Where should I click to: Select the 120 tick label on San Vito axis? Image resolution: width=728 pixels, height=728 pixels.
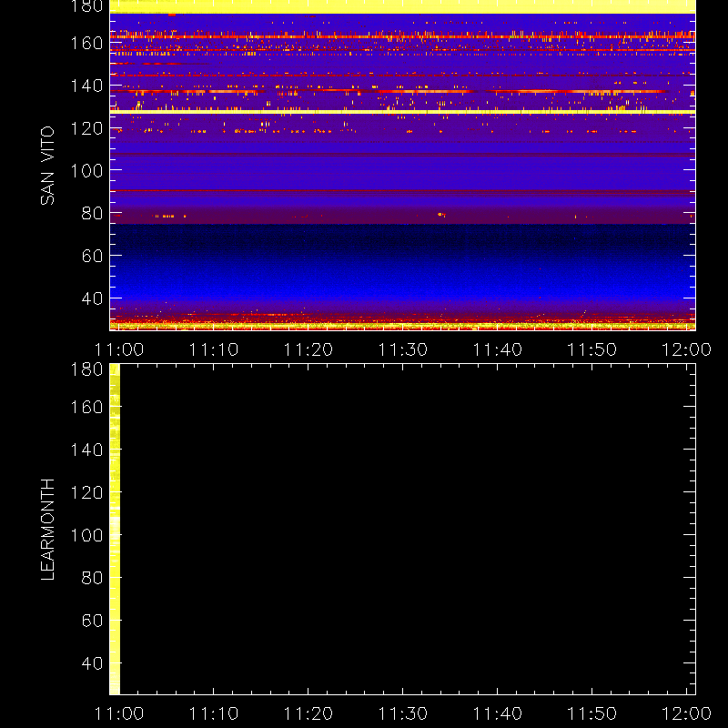pyautogui.click(x=86, y=128)
